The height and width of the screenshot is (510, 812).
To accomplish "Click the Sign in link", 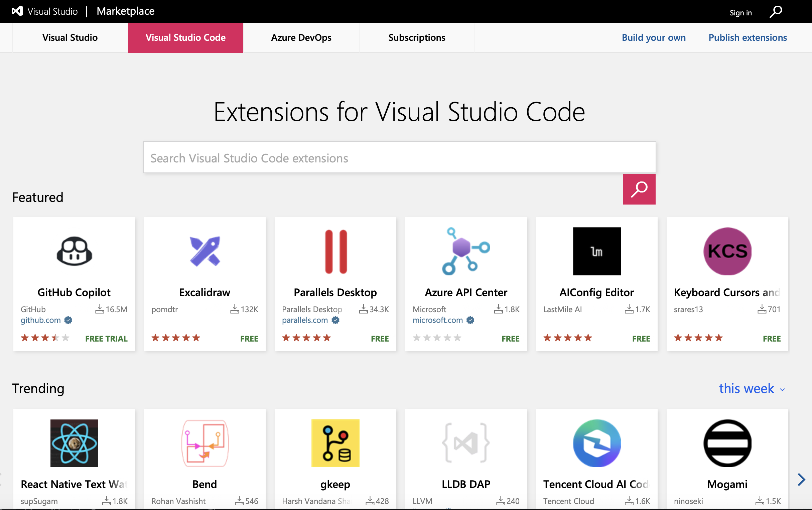I will [x=740, y=13].
